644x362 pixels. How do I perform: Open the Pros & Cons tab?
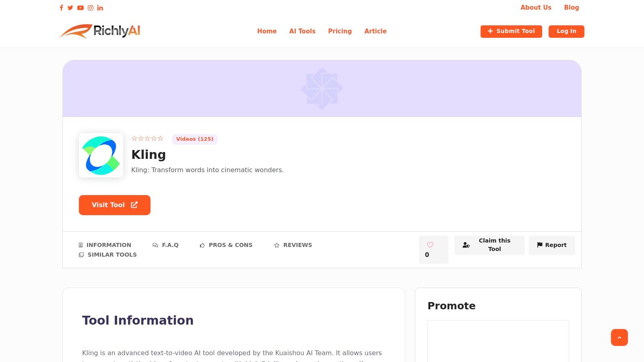coord(226,245)
